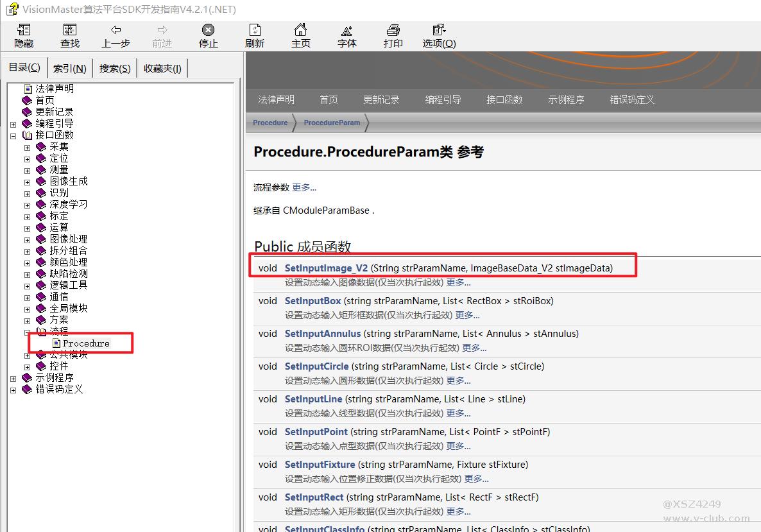Switch to the 目录(C) tab
This screenshot has height=532, width=761.
pyautogui.click(x=25, y=67)
